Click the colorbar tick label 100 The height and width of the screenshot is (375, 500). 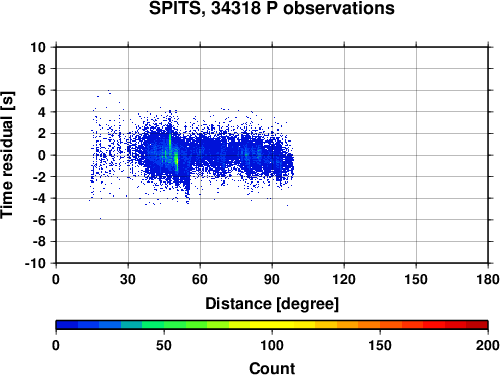[x=272, y=345]
